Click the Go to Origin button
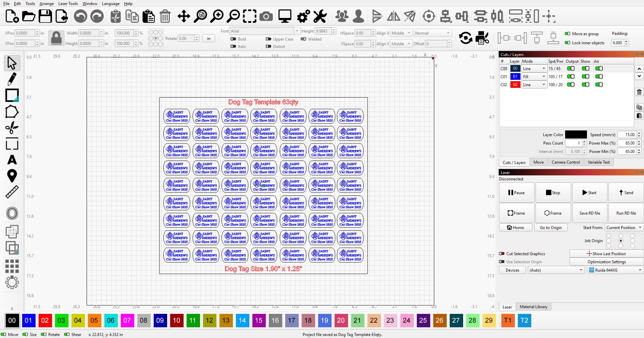The image size is (644, 338). tap(550, 228)
